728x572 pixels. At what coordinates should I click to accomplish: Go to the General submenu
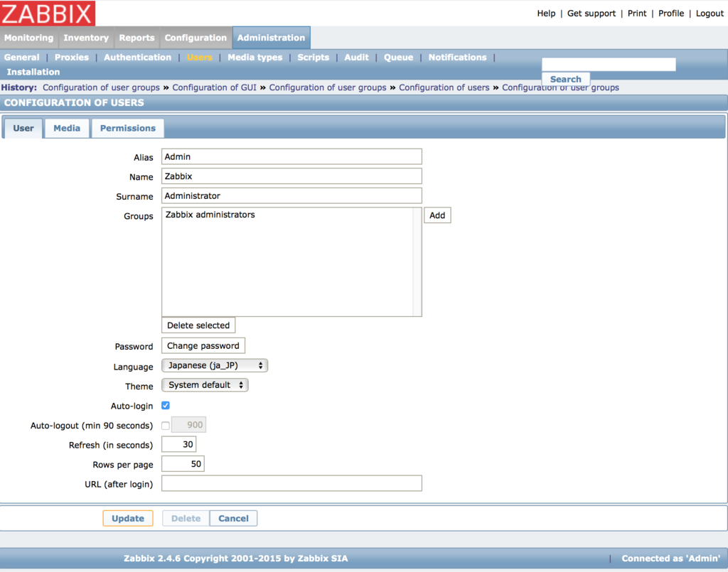[x=22, y=58]
